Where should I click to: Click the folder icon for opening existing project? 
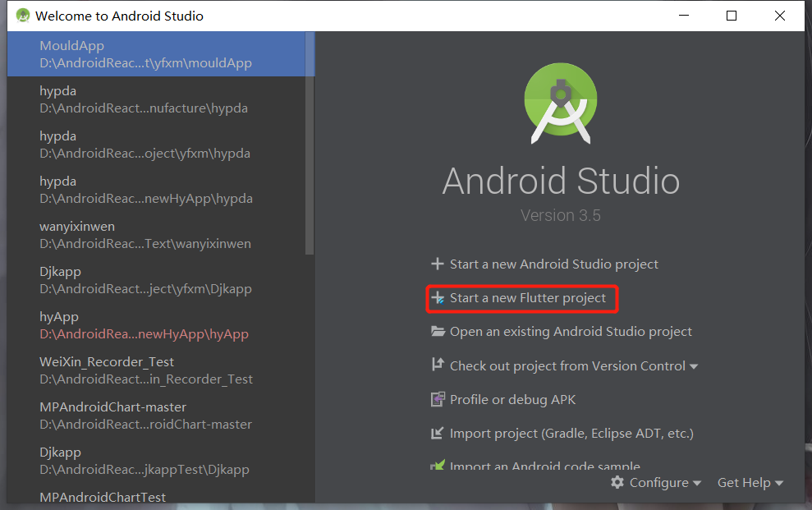pyautogui.click(x=438, y=331)
